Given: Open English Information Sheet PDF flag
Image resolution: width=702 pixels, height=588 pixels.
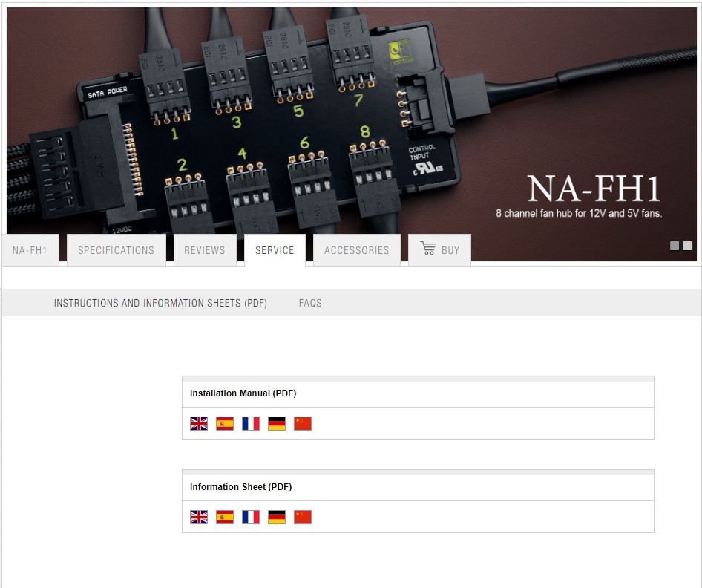Looking at the screenshot, I should point(199,517).
